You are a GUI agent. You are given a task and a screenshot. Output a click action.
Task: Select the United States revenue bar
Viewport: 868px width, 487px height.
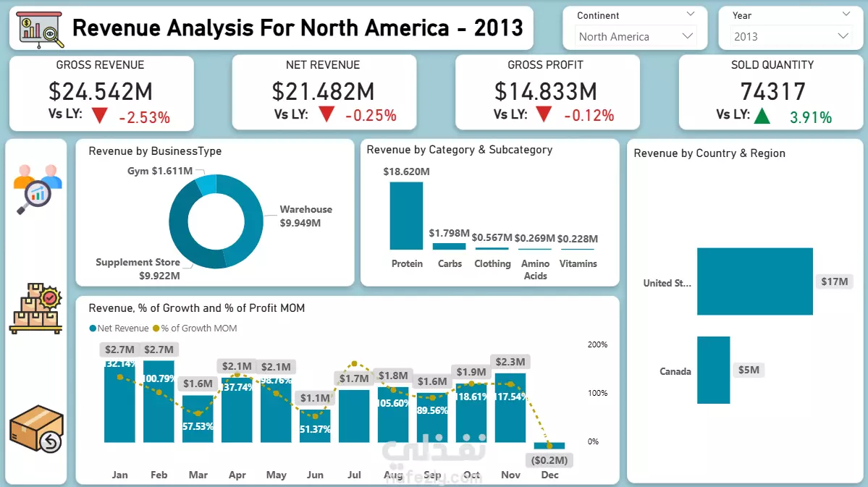(x=755, y=281)
